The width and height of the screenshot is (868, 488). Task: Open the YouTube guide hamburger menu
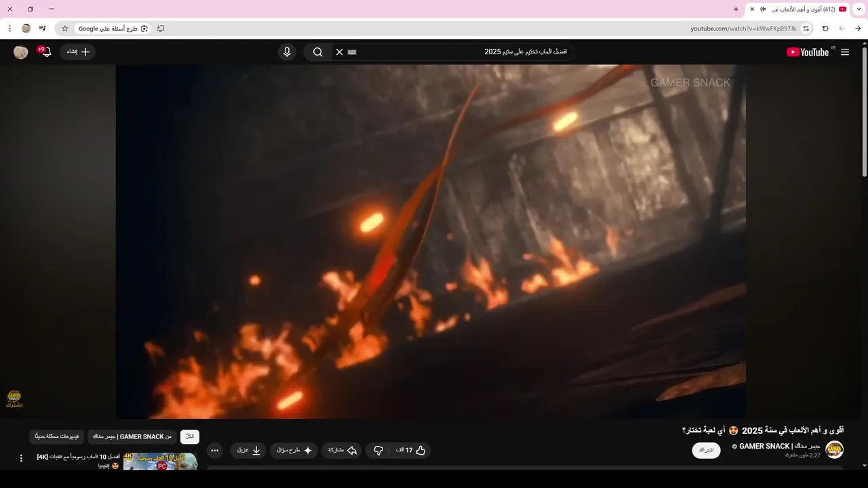(x=845, y=52)
